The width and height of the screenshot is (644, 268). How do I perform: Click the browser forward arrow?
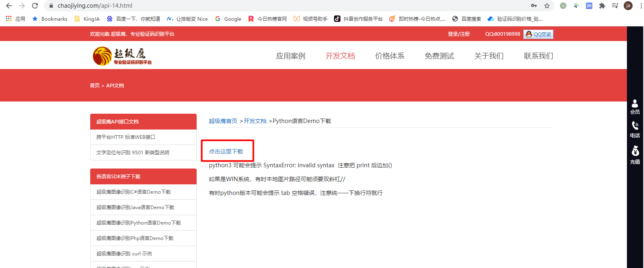[x=22, y=6]
